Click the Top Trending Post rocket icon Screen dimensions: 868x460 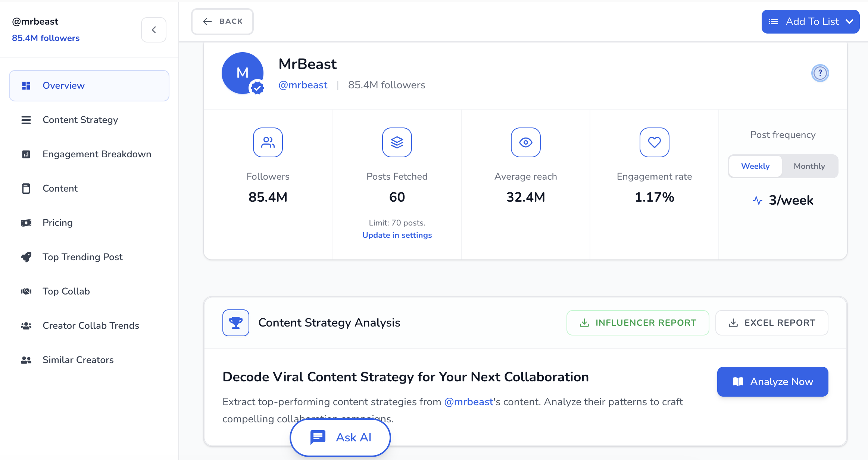[x=26, y=257]
